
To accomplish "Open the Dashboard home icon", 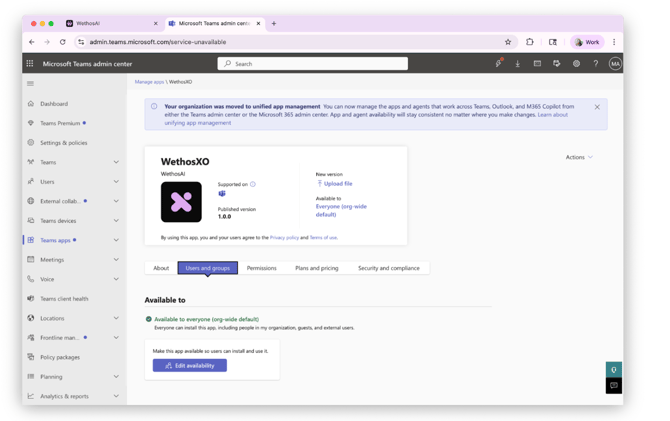I will coord(31,104).
